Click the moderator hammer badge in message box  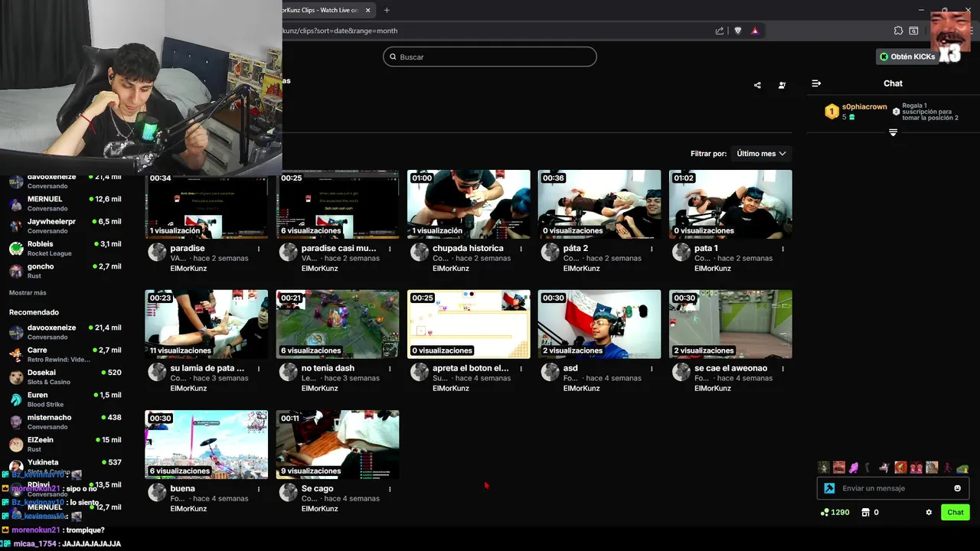(x=829, y=488)
